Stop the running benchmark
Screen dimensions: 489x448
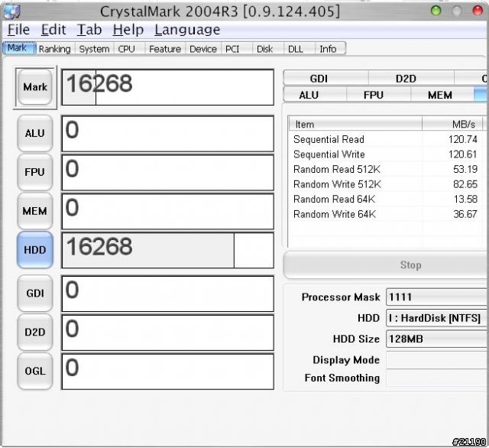[x=386, y=265]
